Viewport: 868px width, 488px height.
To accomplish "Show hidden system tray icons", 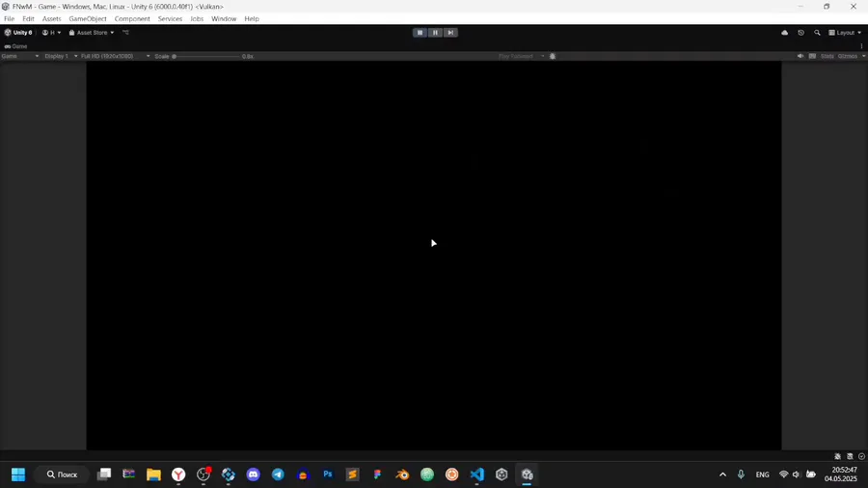I will coord(722,474).
